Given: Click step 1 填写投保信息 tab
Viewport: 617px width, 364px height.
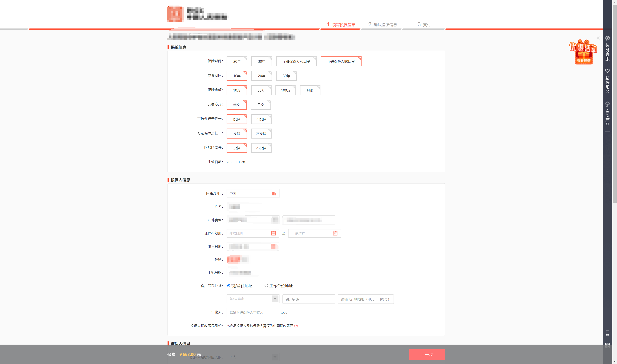Looking at the screenshot, I should coord(341,25).
